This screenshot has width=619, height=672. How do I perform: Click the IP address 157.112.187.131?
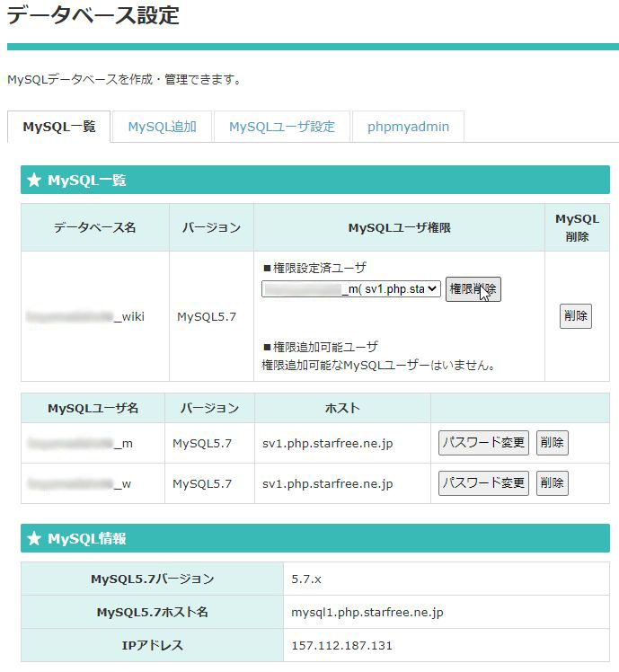(x=341, y=646)
